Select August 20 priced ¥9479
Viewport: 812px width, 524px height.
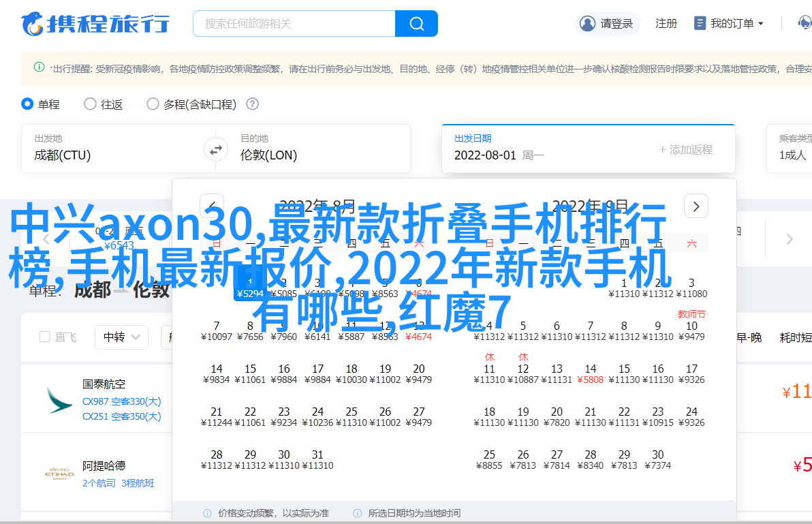[x=418, y=374]
